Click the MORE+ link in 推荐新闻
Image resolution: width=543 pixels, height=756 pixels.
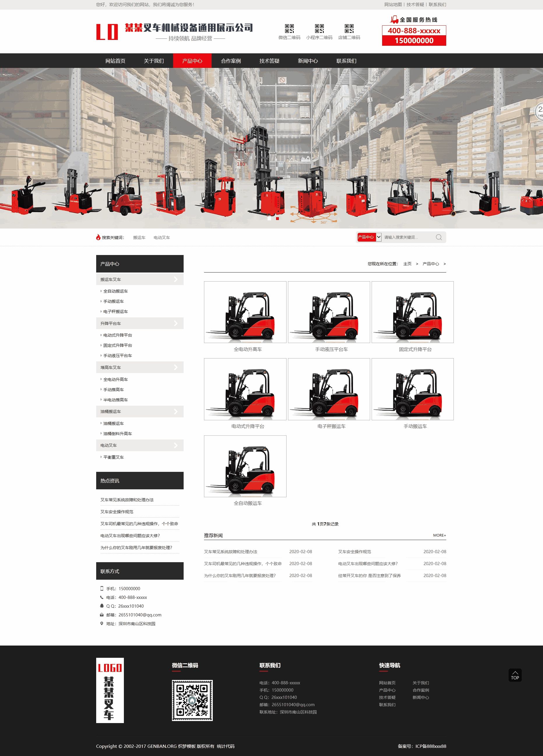click(439, 535)
